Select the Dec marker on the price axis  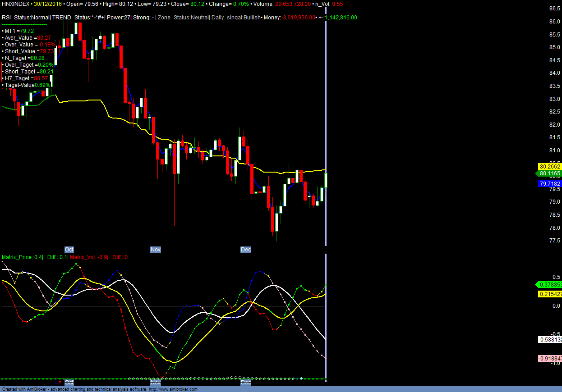(246, 250)
